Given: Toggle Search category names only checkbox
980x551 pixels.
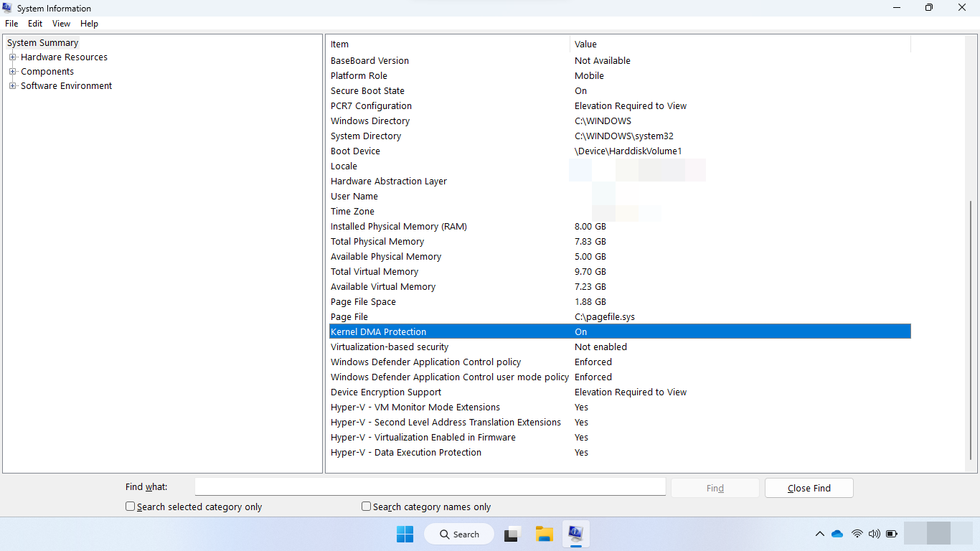Looking at the screenshot, I should [367, 507].
